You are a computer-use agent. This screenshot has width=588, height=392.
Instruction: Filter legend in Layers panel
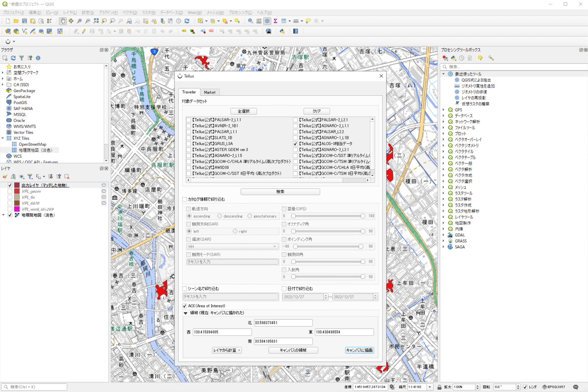tap(30, 176)
